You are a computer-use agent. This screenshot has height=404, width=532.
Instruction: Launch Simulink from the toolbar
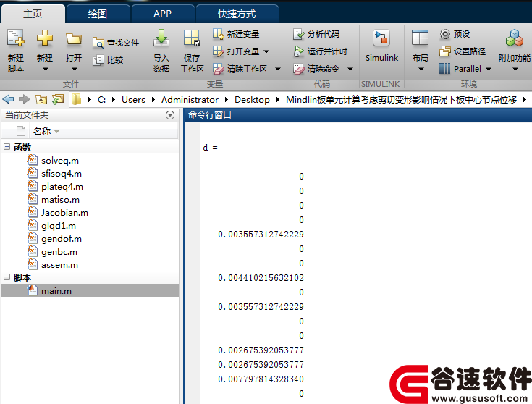[381, 46]
